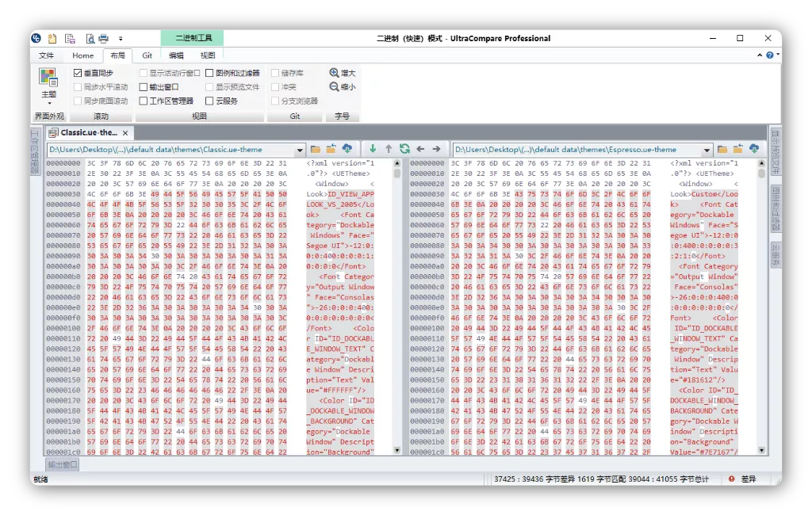
Task: Open the 文件 menu tab
Action: (47, 55)
